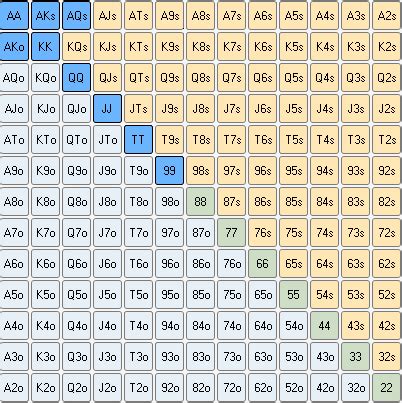
Task: Select the AJo offsuit cell
Action: point(14,108)
